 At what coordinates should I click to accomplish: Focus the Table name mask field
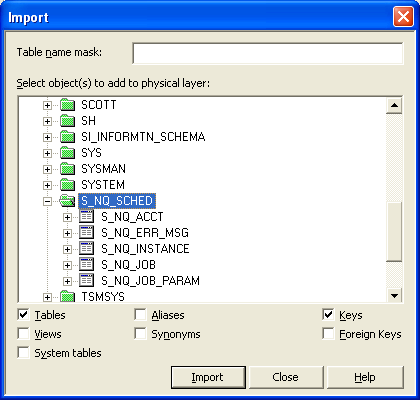(x=268, y=53)
